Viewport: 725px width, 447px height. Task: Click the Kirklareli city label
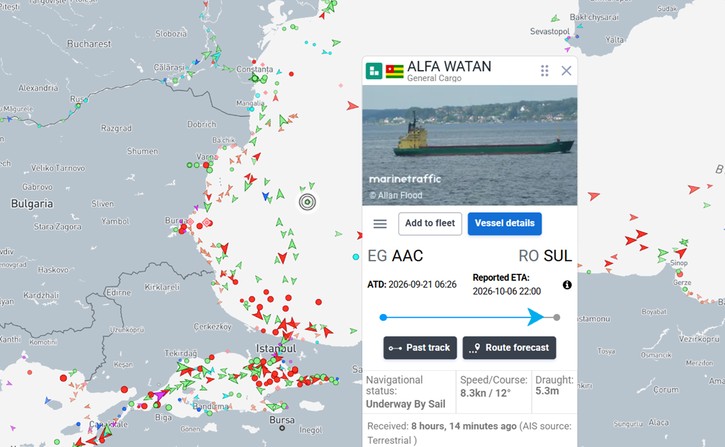(162, 287)
